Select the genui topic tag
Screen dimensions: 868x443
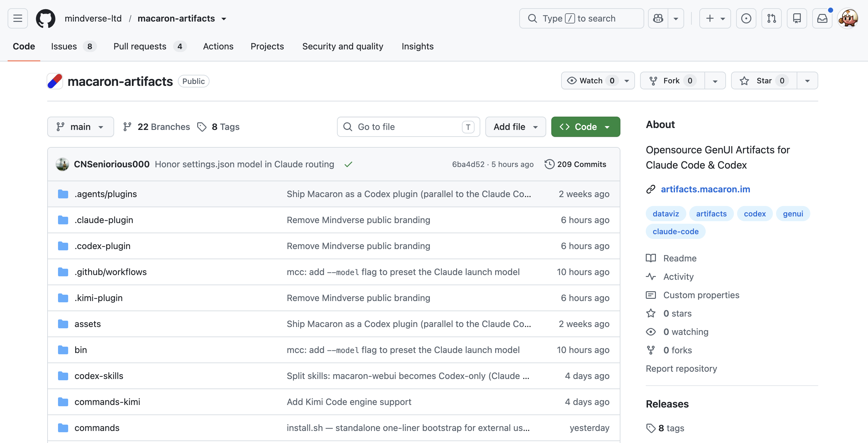793,214
